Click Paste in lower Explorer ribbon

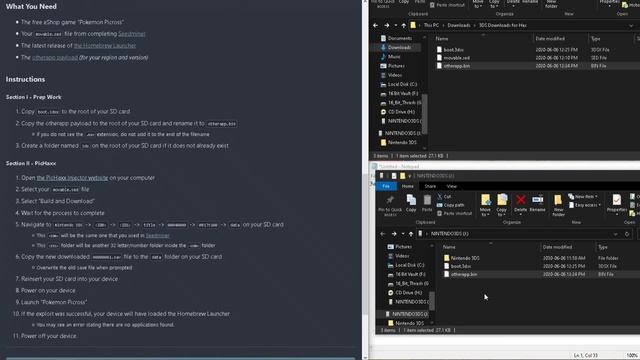coord(427,203)
